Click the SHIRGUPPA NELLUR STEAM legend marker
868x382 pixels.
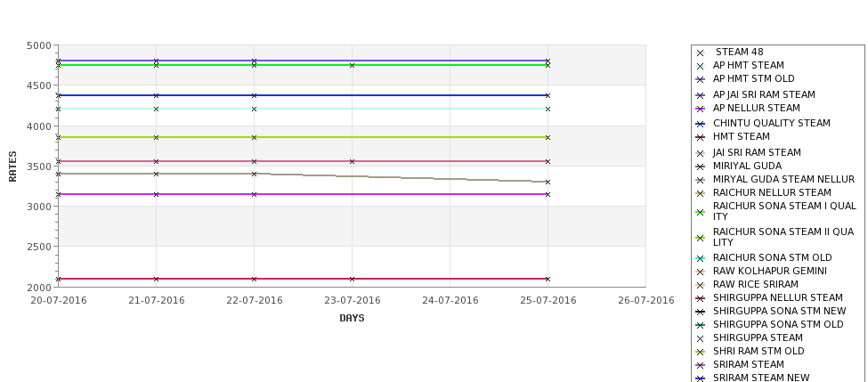point(700,298)
